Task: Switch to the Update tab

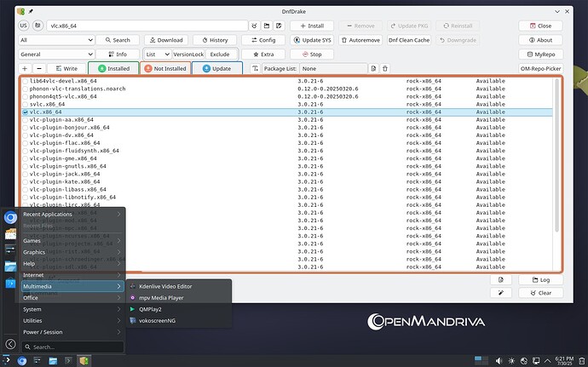Action: 216,69
